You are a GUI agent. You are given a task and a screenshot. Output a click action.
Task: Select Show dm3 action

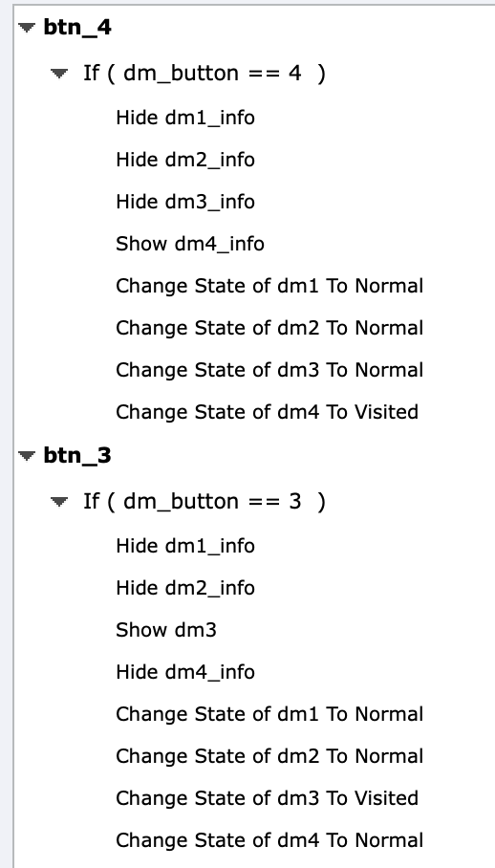[166, 630]
